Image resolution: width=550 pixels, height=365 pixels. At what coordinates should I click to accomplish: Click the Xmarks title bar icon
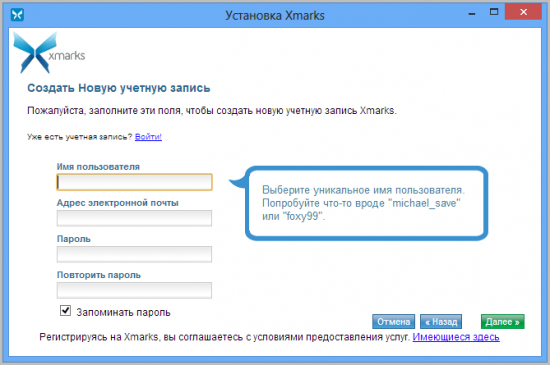[17, 15]
